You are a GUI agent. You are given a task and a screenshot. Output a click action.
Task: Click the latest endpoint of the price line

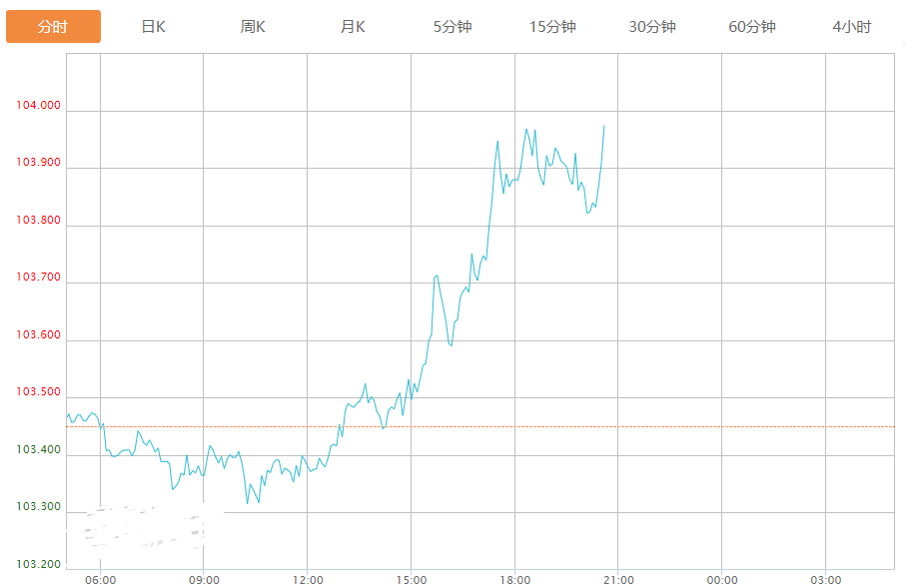(x=604, y=126)
